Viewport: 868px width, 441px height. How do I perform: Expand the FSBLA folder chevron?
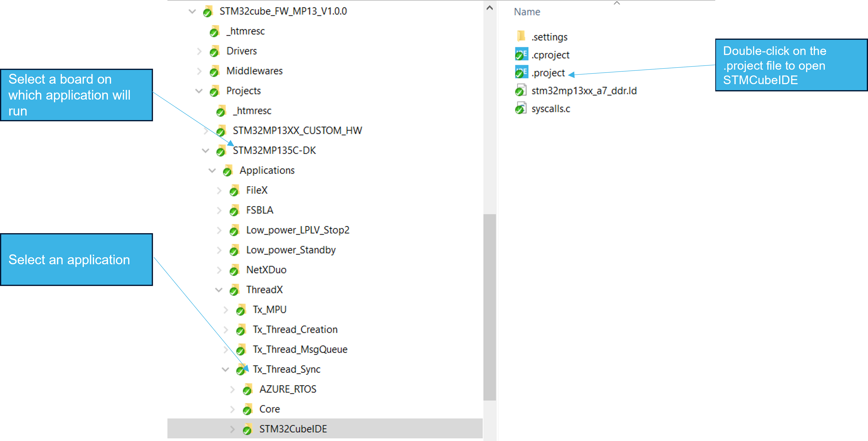pyautogui.click(x=219, y=210)
